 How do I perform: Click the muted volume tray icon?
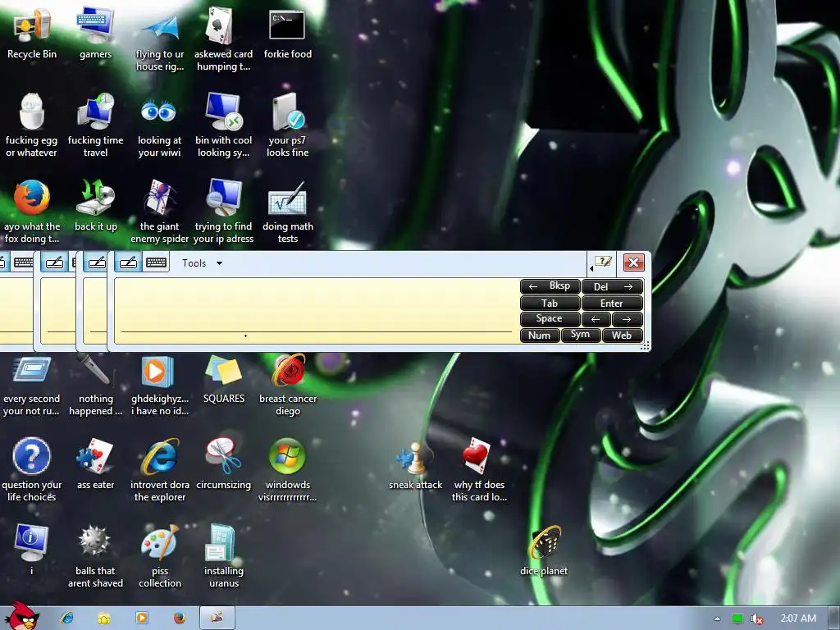pos(756,619)
